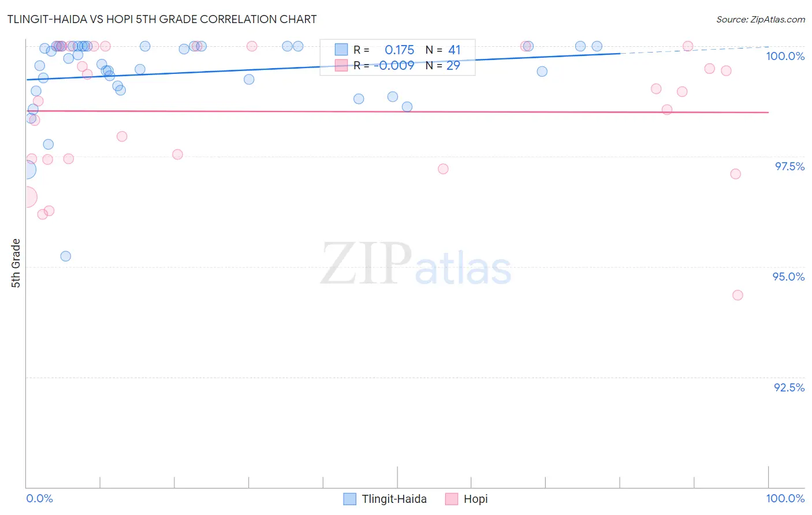Click the pink Hopi point near 97.2% mid-chart
812x515 pixels.
pyautogui.click(x=443, y=169)
